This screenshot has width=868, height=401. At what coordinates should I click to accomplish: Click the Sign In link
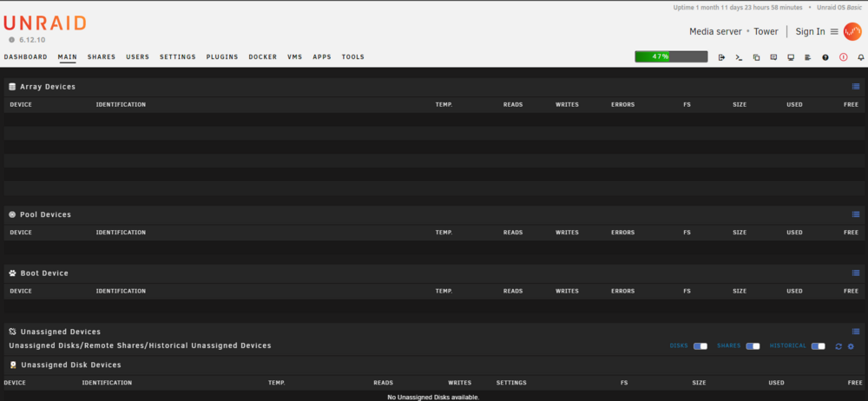[x=810, y=31]
